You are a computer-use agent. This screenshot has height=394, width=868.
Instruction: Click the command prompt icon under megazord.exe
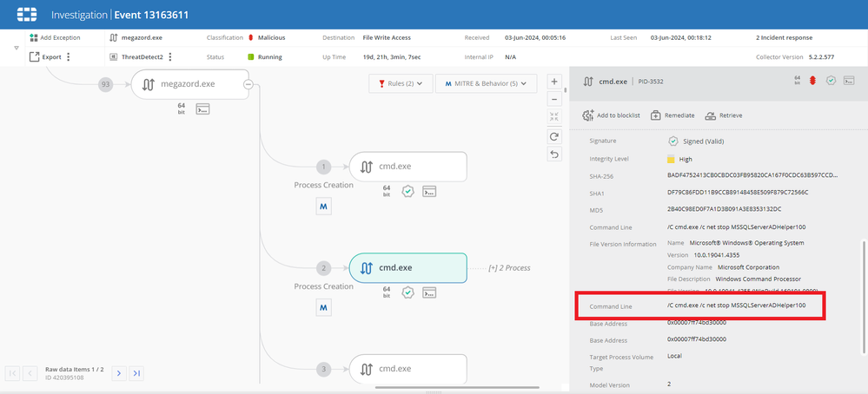tap(203, 109)
